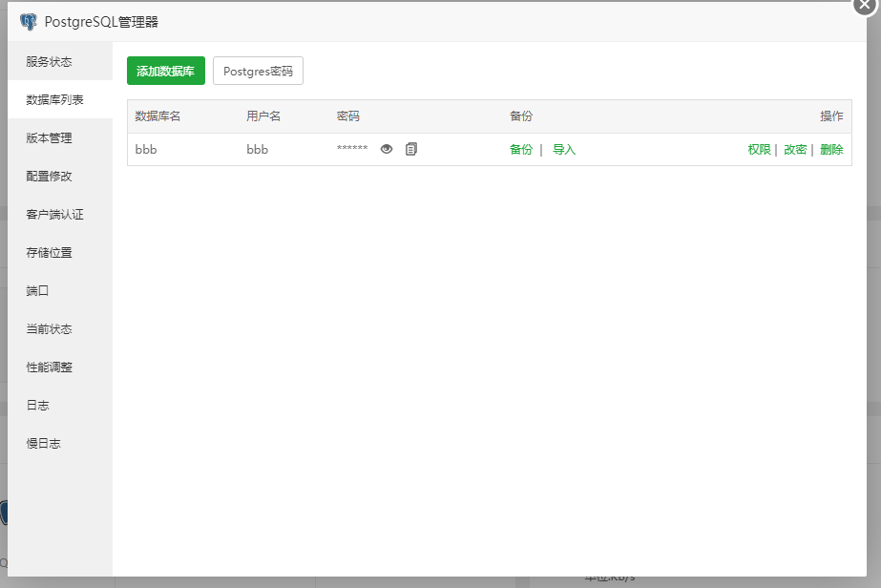
Task: Reveal the bbb database password with eye icon
Action: coord(387,149)
